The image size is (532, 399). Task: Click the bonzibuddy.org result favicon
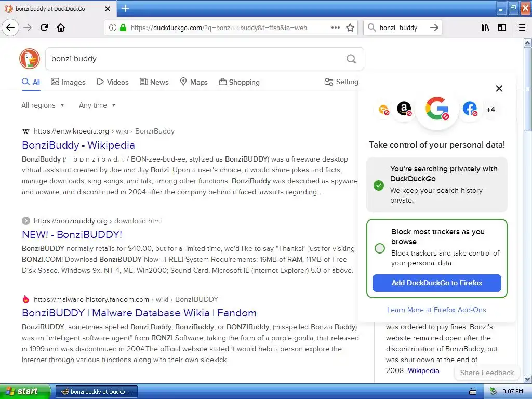point(26,221)
